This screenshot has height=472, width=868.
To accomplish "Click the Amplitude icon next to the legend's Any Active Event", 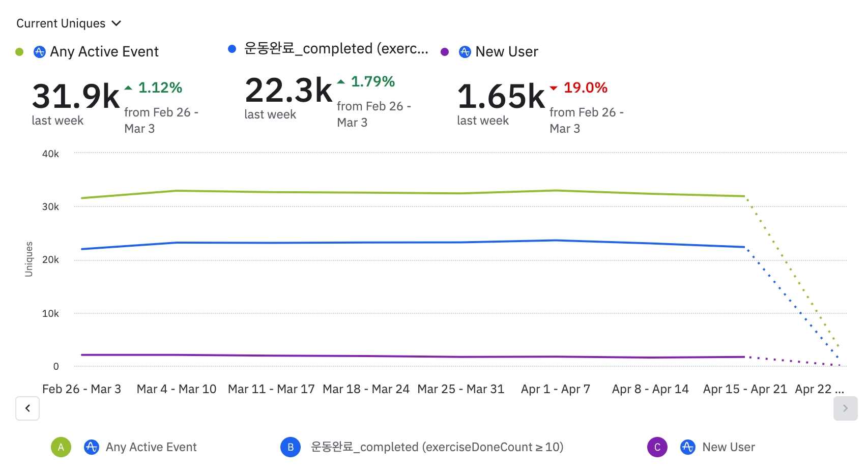I will tap(92, 447).
